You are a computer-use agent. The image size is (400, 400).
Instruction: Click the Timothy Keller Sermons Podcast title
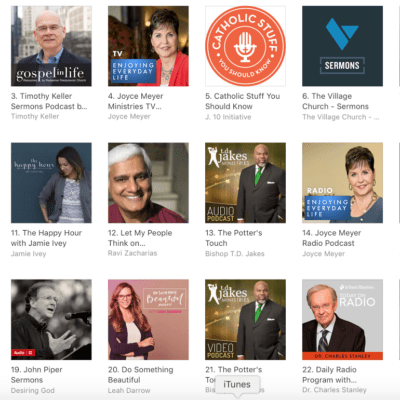(49, 101)
